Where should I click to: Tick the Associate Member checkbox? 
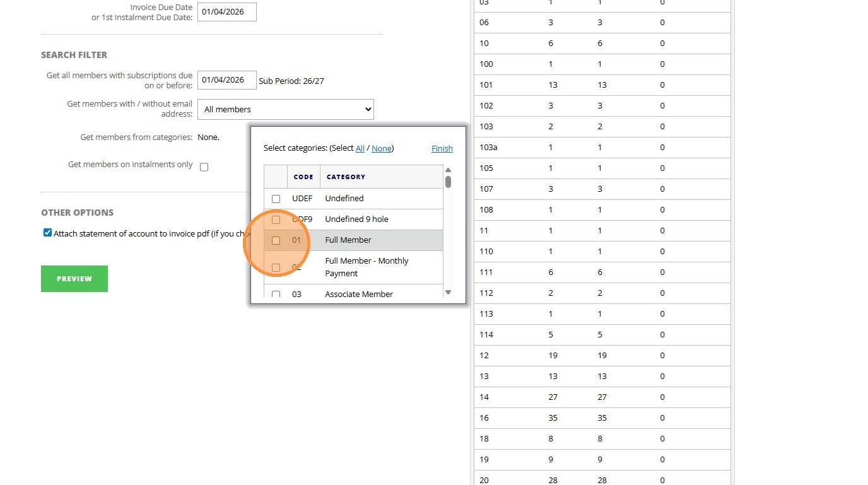276,294
